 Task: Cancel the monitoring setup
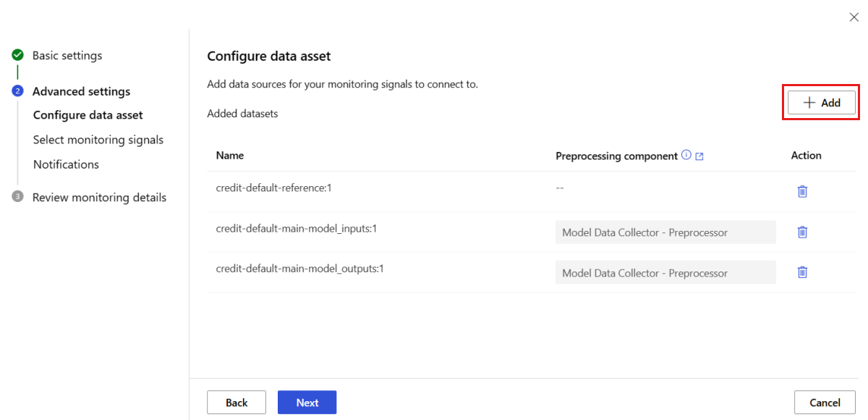[x=825, y=403]
